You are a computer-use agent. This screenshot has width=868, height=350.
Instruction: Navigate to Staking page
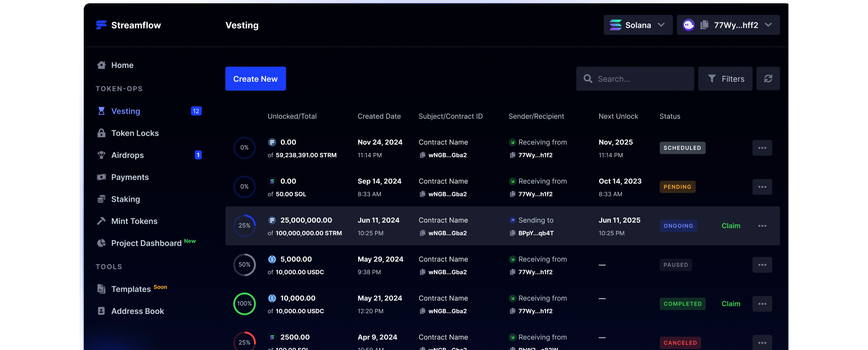click(125, 199)
